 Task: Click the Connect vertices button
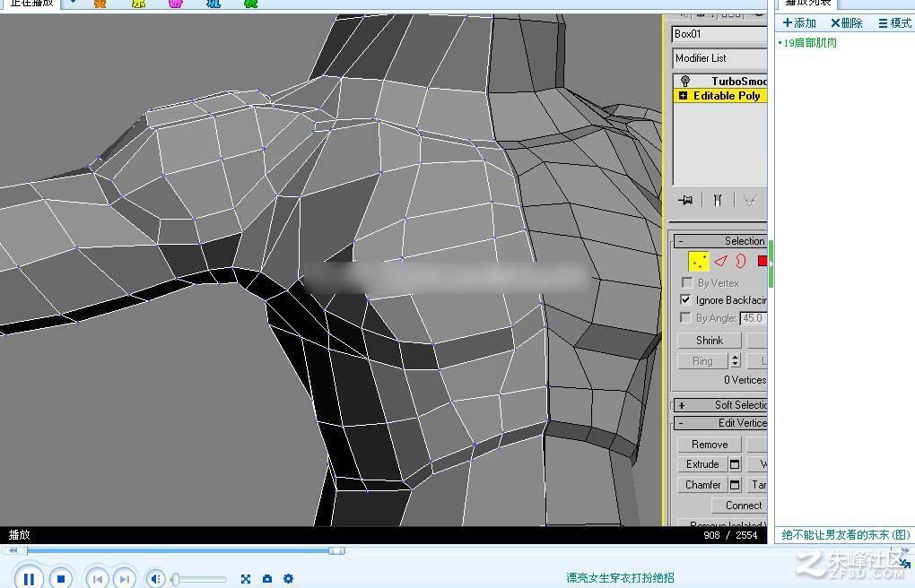[739, 506]
